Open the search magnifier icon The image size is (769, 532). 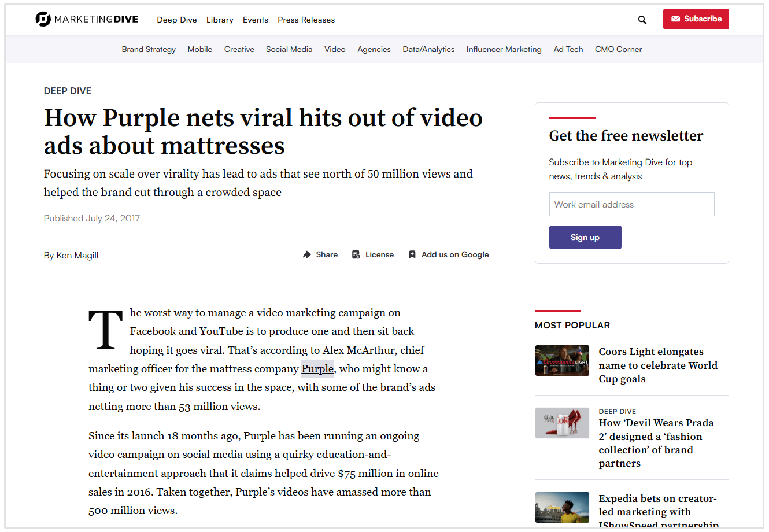(x=642, y=20)
